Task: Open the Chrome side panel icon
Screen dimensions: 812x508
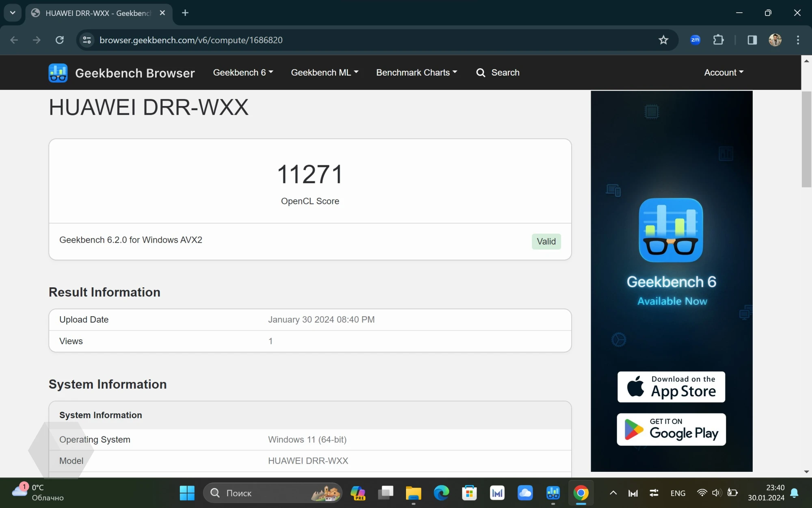Action: click(752, 40)
